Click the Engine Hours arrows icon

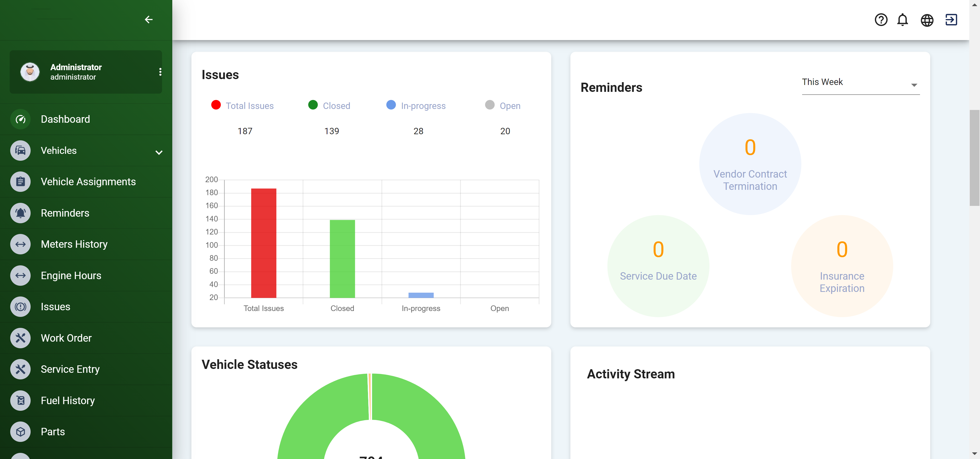pos(20,276)
